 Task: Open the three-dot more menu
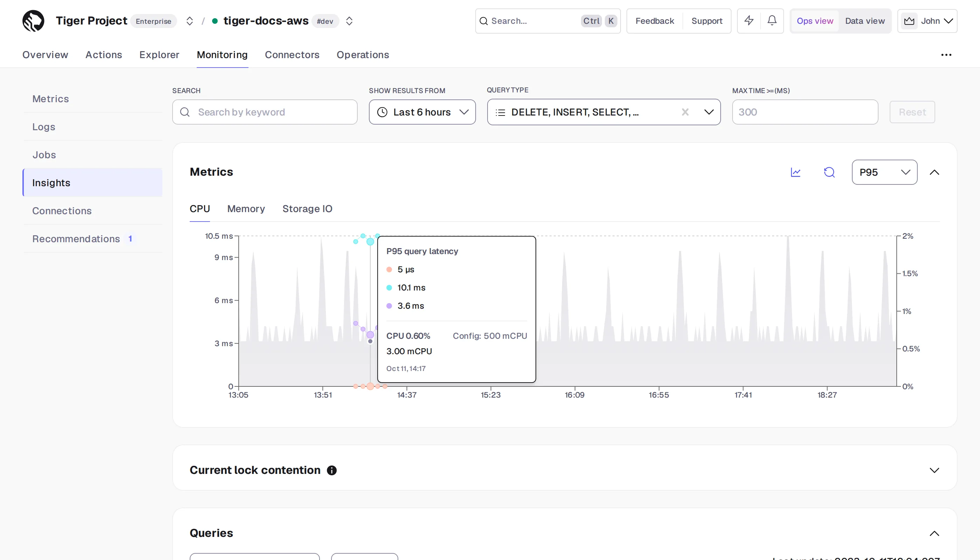tap(946, 55)
